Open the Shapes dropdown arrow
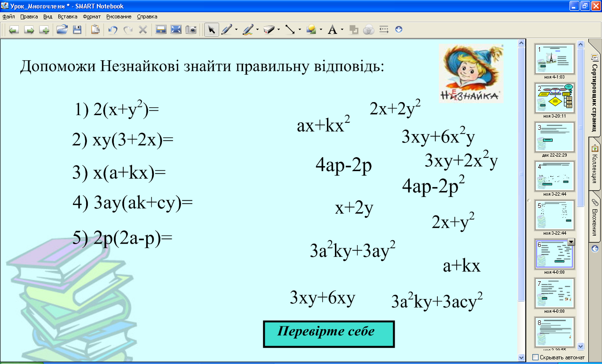 pyautogui.click(x=321, y=30)
